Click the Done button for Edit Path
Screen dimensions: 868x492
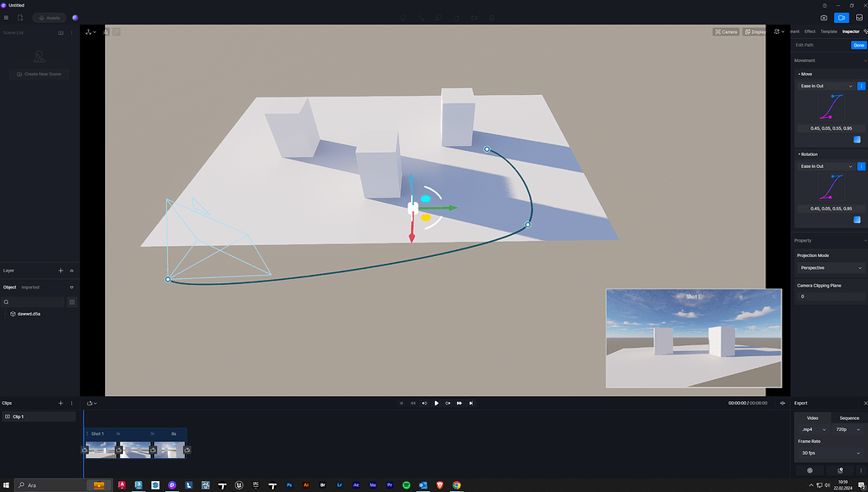click(x=859, y=45)
